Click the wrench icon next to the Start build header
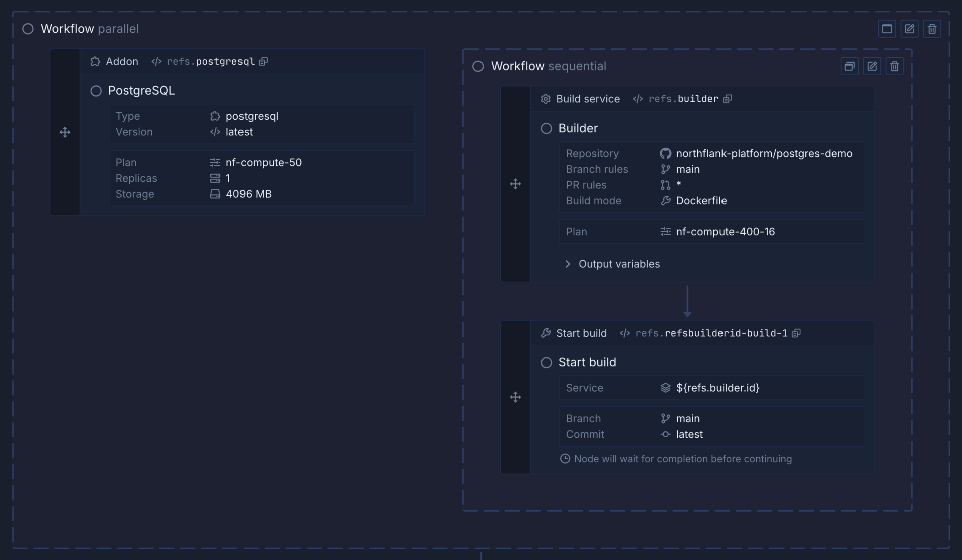962x560 pixels. (546, 333)
